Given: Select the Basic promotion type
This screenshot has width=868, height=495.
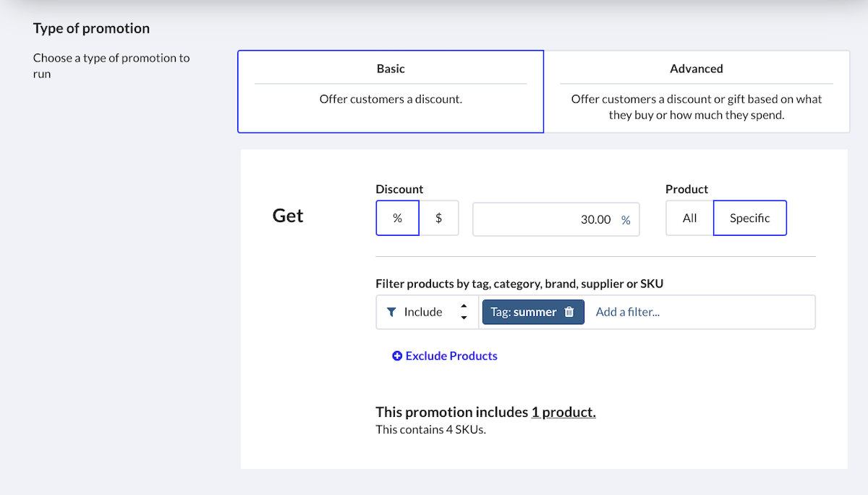Looking at the screenshot, I should (391, 91).
